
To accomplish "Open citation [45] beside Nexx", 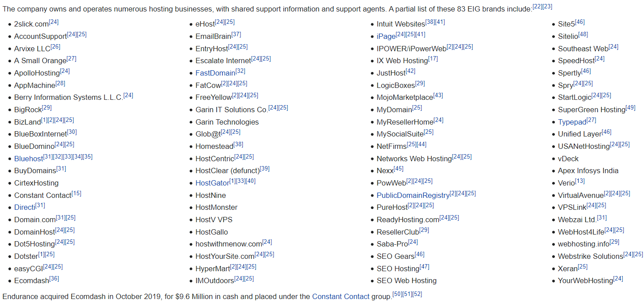I will coord(399,169).
